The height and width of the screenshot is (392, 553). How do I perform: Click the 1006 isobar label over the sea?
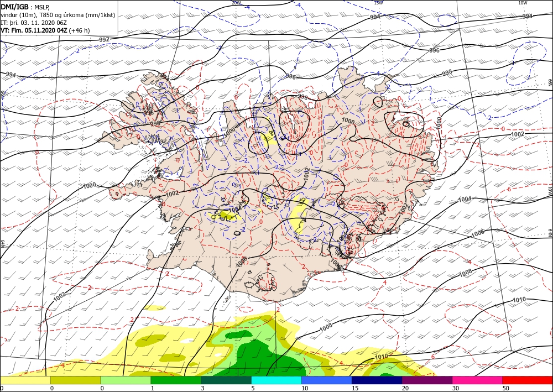click(x=478, y=233)
